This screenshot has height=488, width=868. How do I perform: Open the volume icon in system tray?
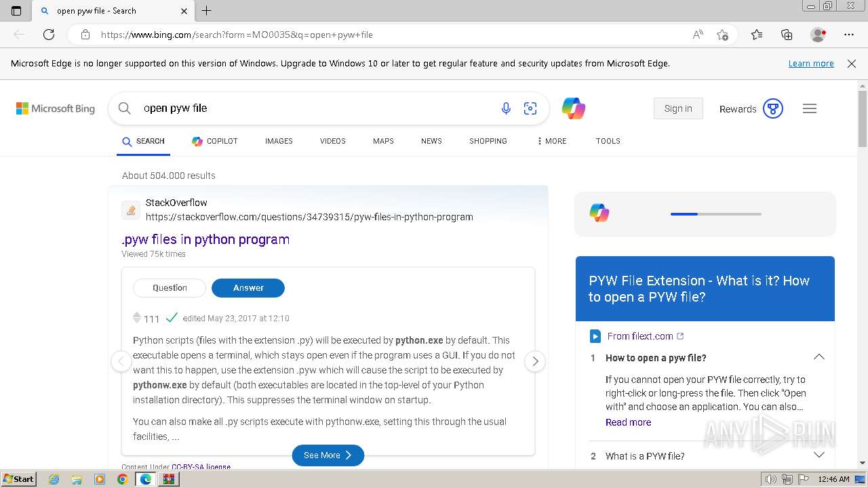[770, 479]
